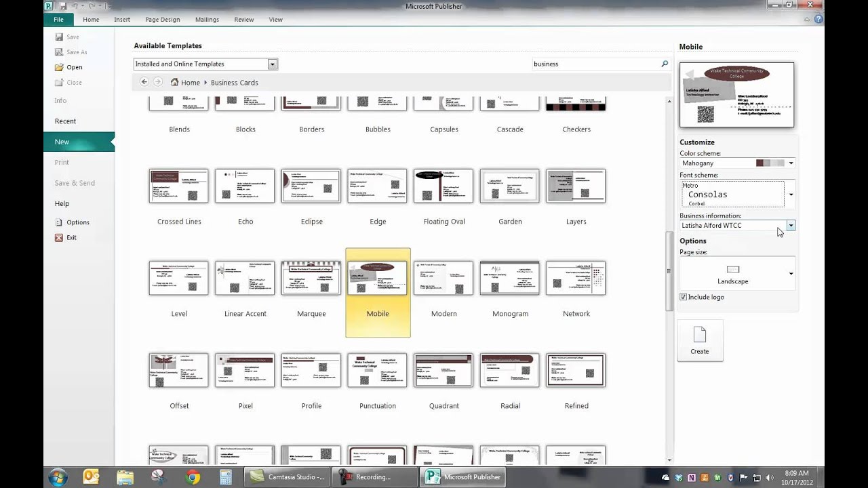
Task: Open the Windows Start orb
Action: pos(58,477)
